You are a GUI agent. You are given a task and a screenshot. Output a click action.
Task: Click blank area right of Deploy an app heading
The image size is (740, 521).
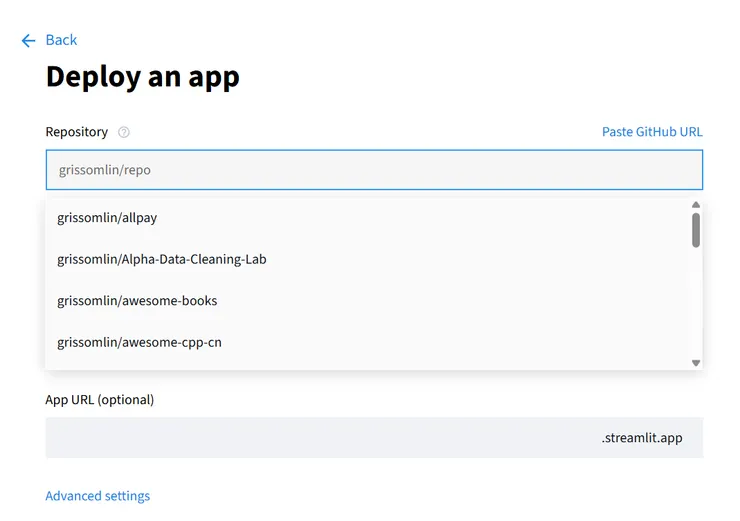(480, 77)
